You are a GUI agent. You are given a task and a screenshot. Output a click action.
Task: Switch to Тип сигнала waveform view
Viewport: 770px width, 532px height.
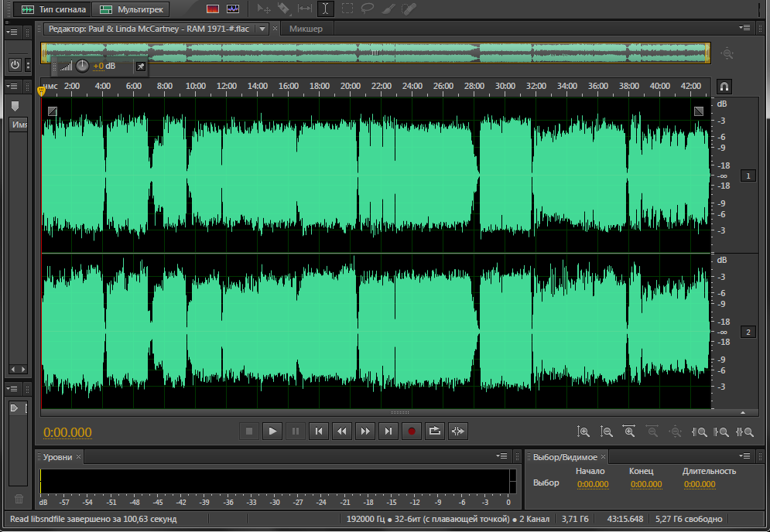pyautogui.click(x=53, y=9)
